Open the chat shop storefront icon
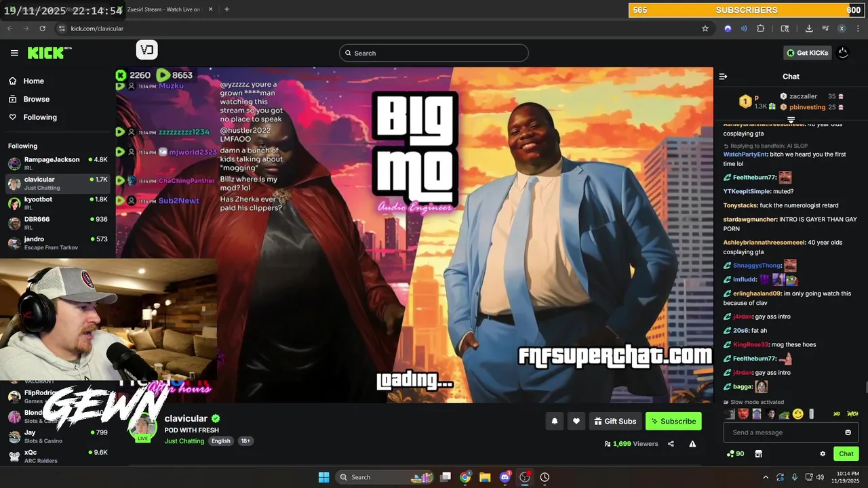The height and width of the screenshot is (488, 868). [759, 453]
